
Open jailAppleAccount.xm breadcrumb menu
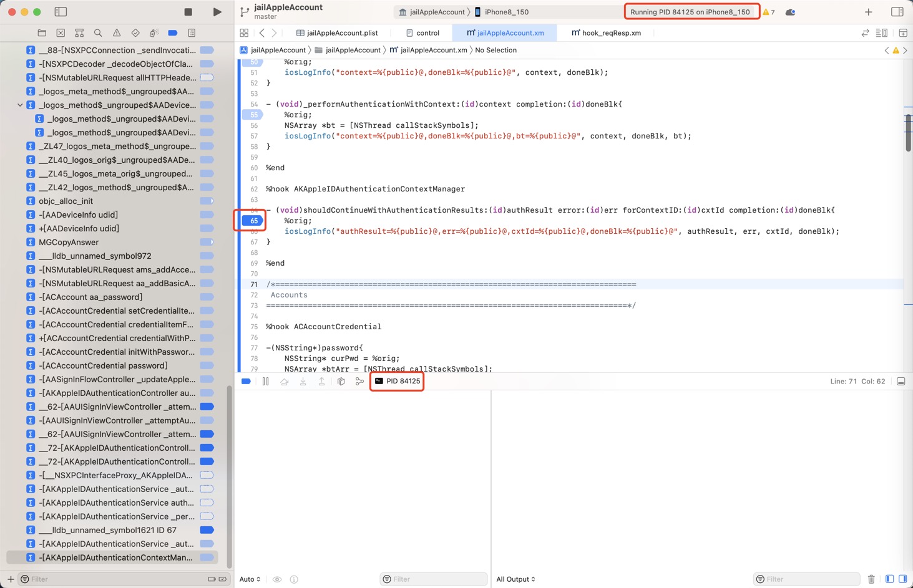coord(428,50)
